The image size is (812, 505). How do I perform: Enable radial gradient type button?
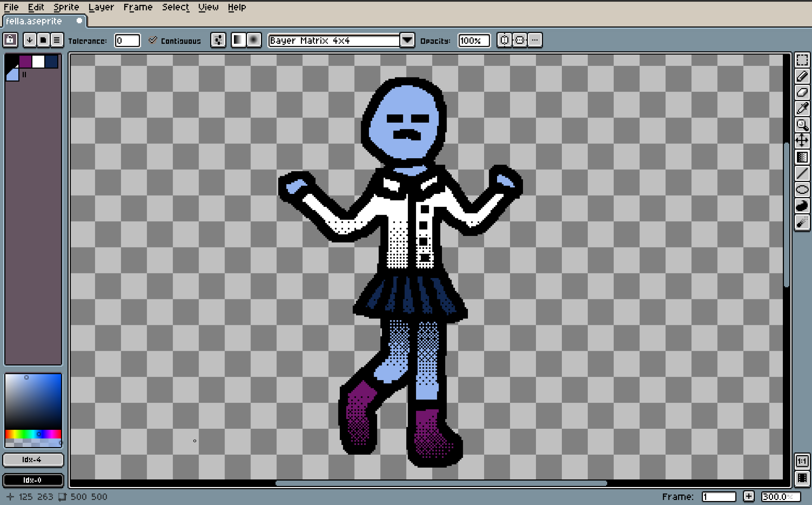click(254, 40)
